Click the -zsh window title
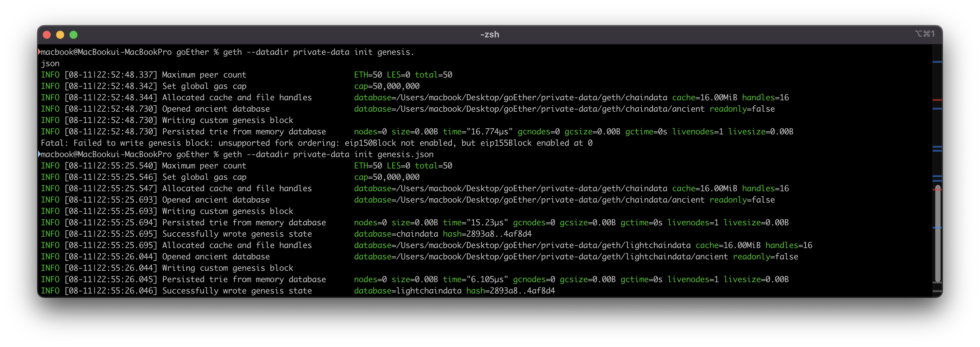This screenshot has width=980, height=347. click(490, 35)
